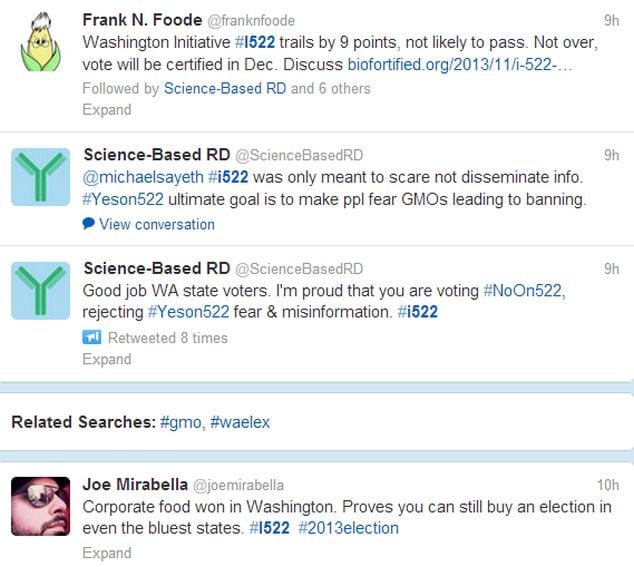Expand the Good job WA voters tweet
Screen dimensions: 634x567
click(x=106, y=359)
